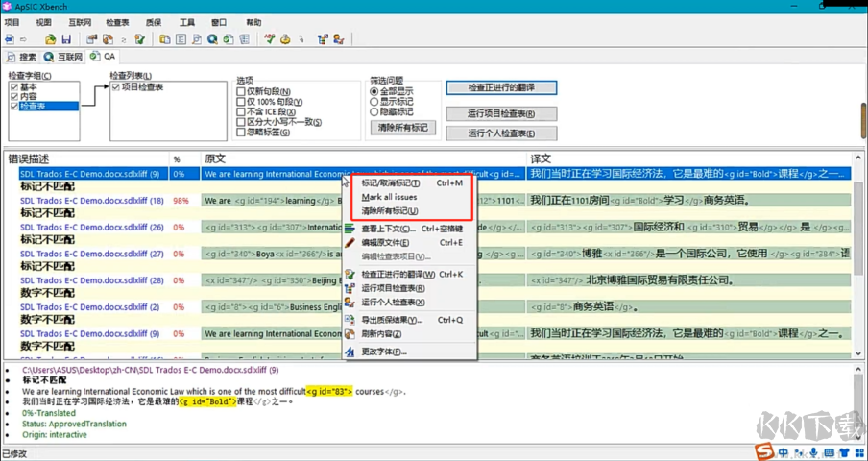Click the font icon beside 更改字体
Screen dimensions: 868x461
pos(350,352)
